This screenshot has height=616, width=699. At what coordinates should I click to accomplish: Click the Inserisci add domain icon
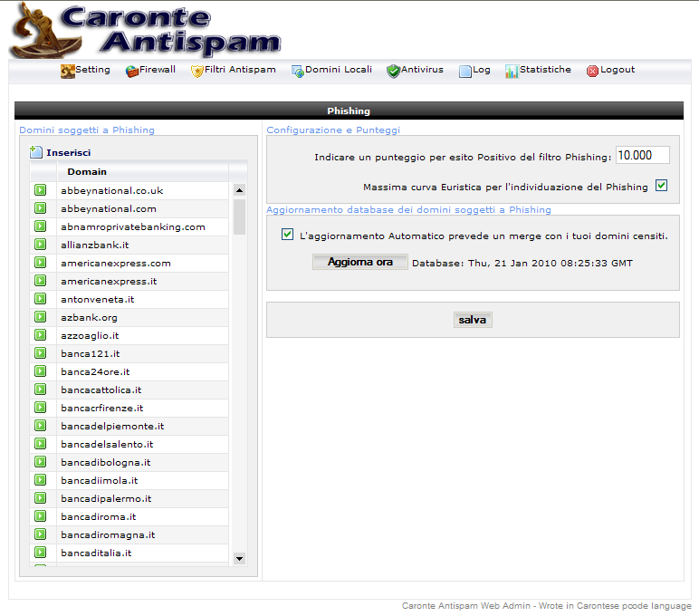[x=36, y=153]
